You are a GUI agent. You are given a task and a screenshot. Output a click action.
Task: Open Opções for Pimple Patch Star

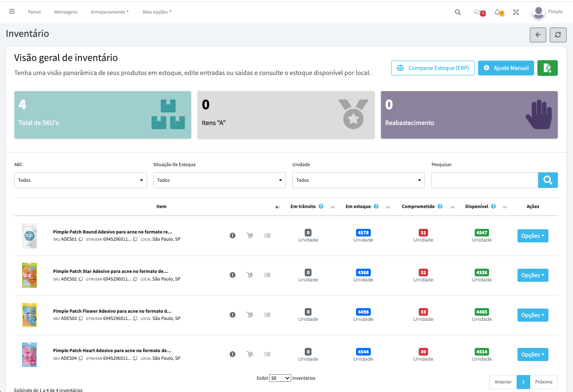point(533,275)
